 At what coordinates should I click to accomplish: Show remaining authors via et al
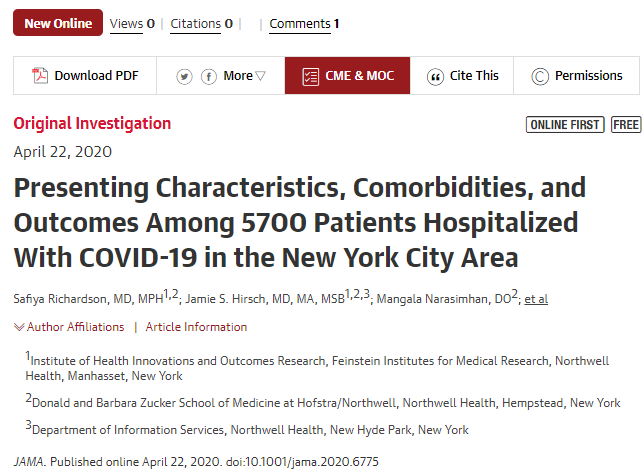(x=536, y=298)
